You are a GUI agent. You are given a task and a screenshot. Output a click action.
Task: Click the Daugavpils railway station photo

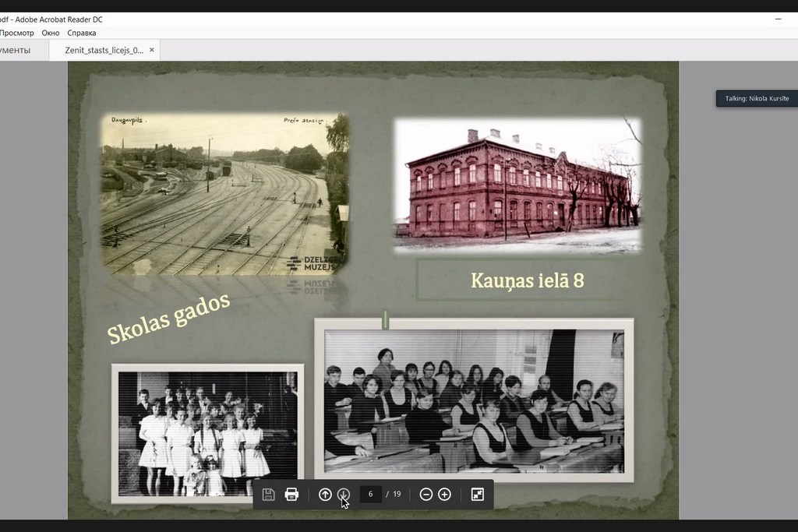[x=224, y=195]
